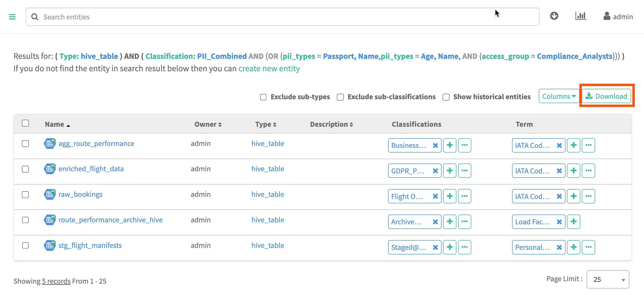The width and height of the screenshot is (644, 306).
Task: Toggle Show historical entities checkbox
Action: [x=446, y=97]
